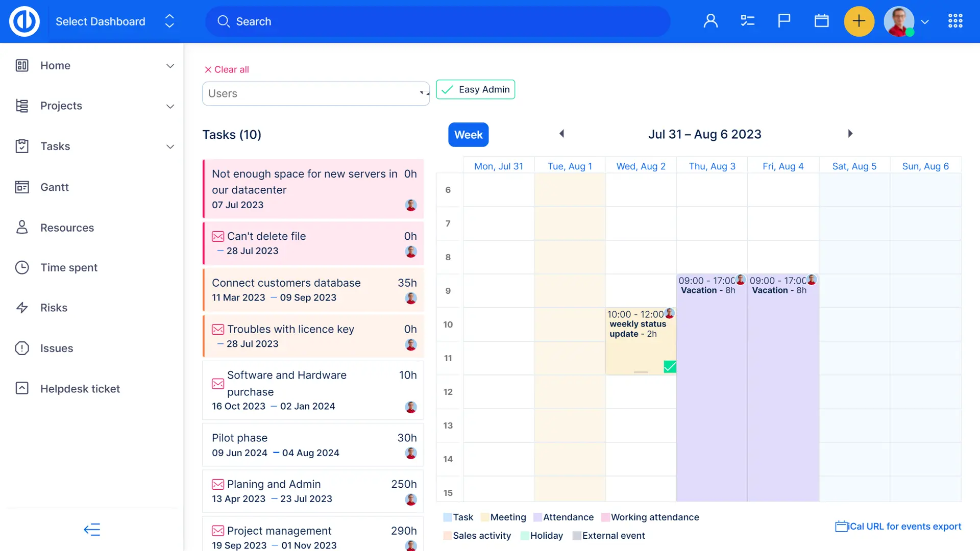Collapse sidebar with the arrow icon
This screenshot has width=980, height=551.
92,530
